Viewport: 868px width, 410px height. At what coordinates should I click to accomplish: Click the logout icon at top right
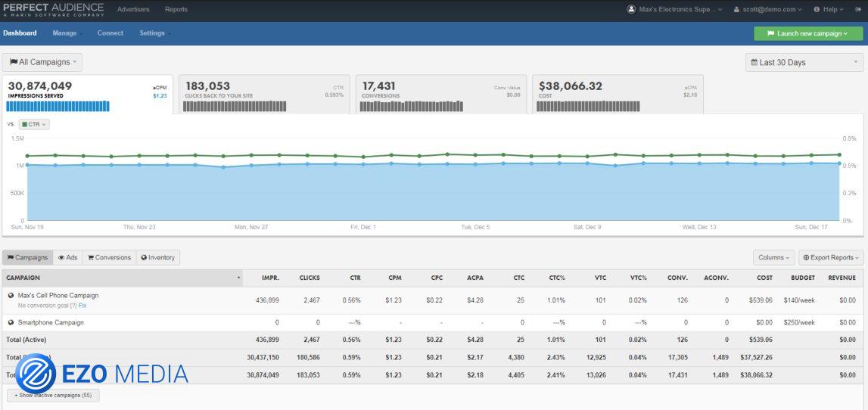click(858, 9)
